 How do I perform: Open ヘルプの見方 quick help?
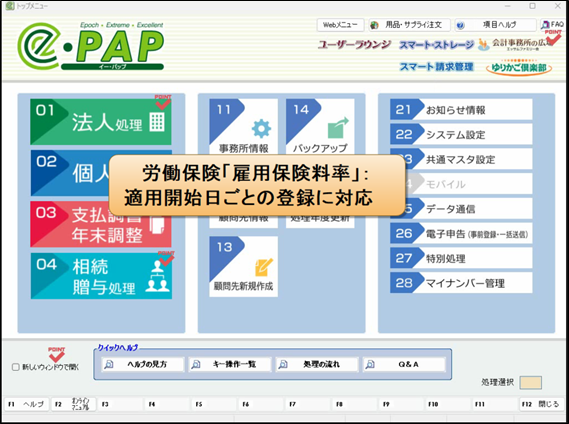pyautogui.click(x=143, y=364)
